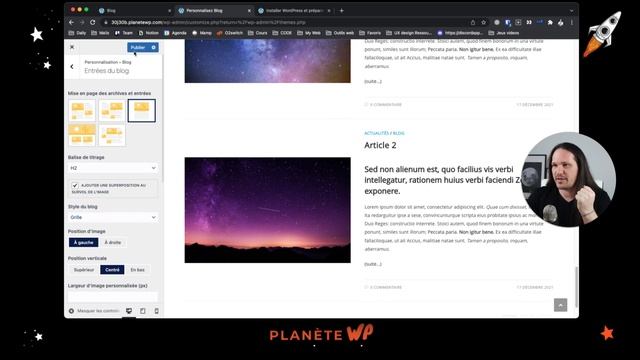Open the Team bookmark
Screen dimensions: 640x360
click(124, 33)
